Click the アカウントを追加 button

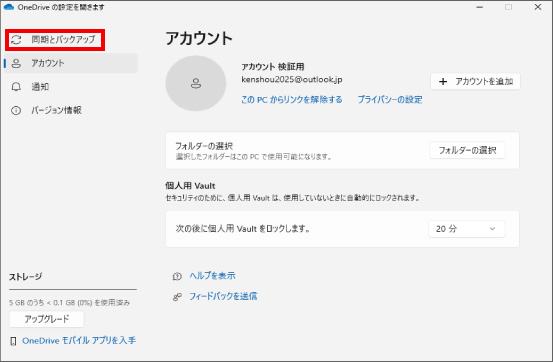point(475,82)
